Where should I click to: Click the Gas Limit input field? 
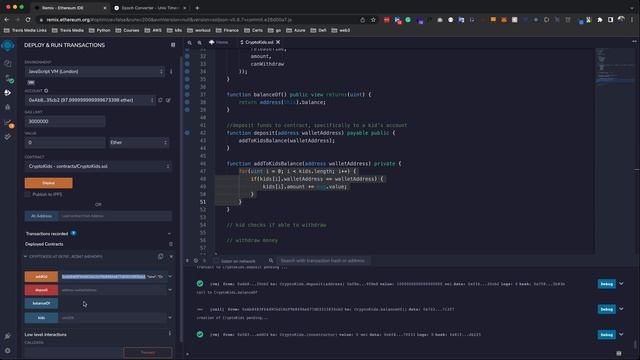[x=65, y=121]
